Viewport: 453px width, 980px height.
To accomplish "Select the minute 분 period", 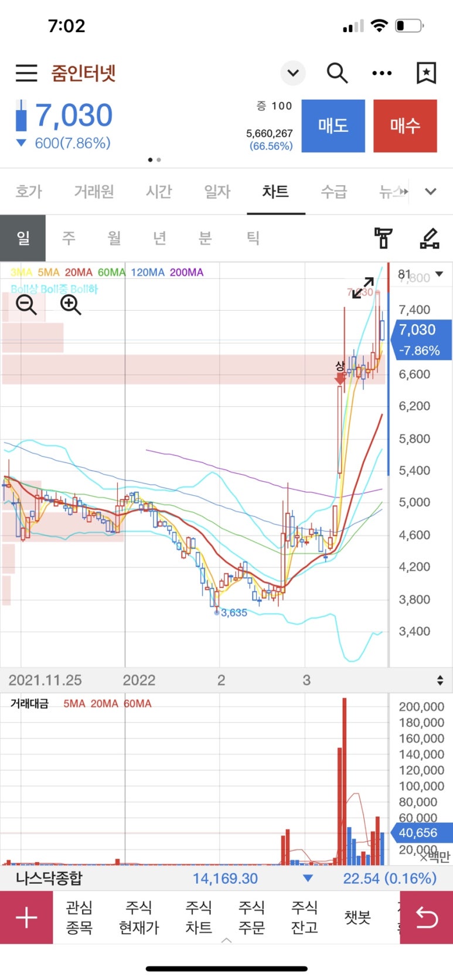I will click(x=205, y=238).
